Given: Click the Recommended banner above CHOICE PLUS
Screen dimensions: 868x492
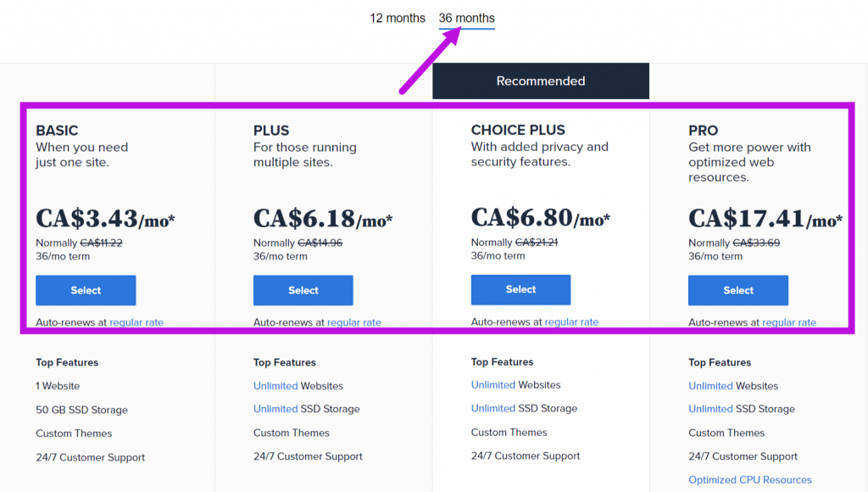Looking at the screenshot, I should pyautogui.click(x=540, y=81).
